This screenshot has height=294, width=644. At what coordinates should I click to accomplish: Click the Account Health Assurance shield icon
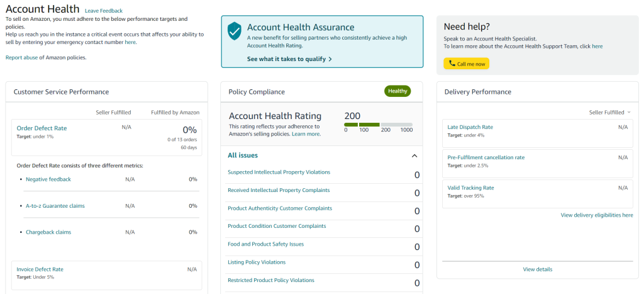[235, 30]
